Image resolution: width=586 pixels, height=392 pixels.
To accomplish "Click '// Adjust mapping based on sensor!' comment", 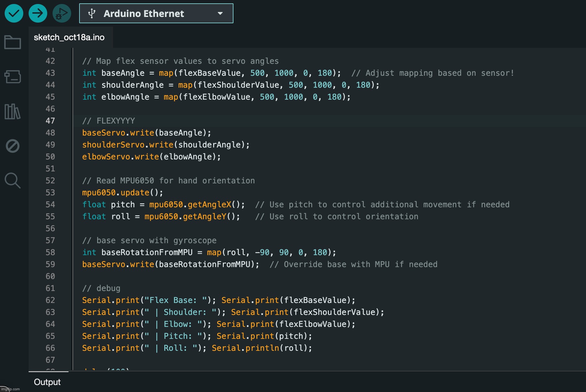I will point(433,73).
